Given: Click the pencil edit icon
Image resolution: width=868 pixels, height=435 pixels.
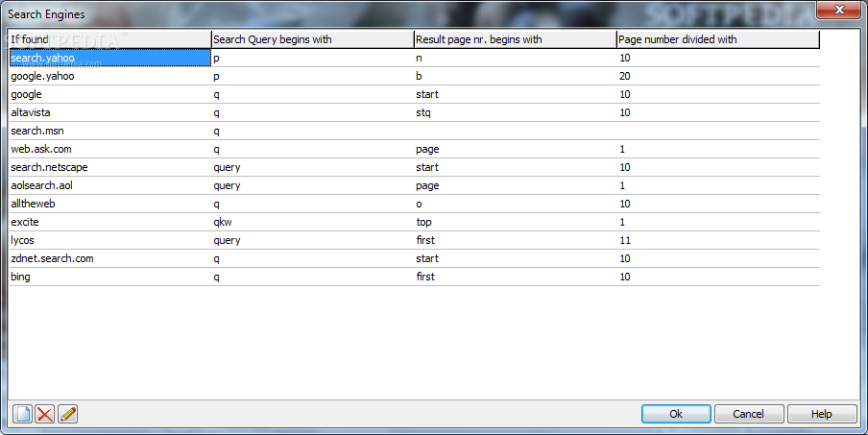Looking at the screenshot, I should [67, 414].
